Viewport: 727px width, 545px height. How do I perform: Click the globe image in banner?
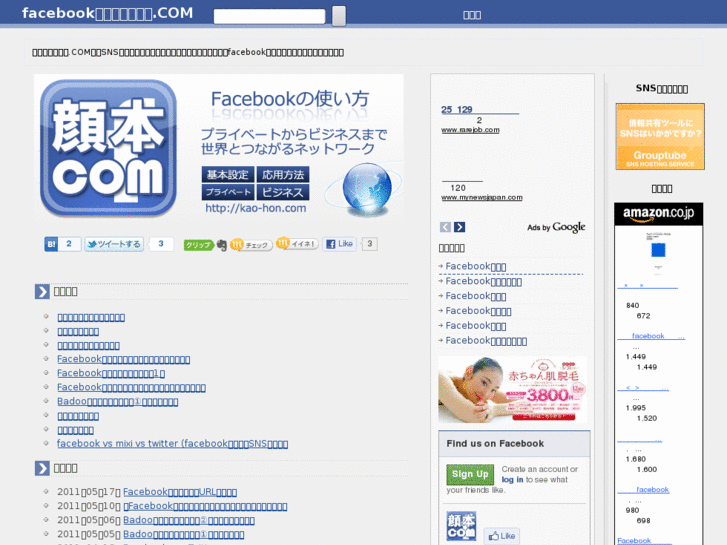[367, 189]
